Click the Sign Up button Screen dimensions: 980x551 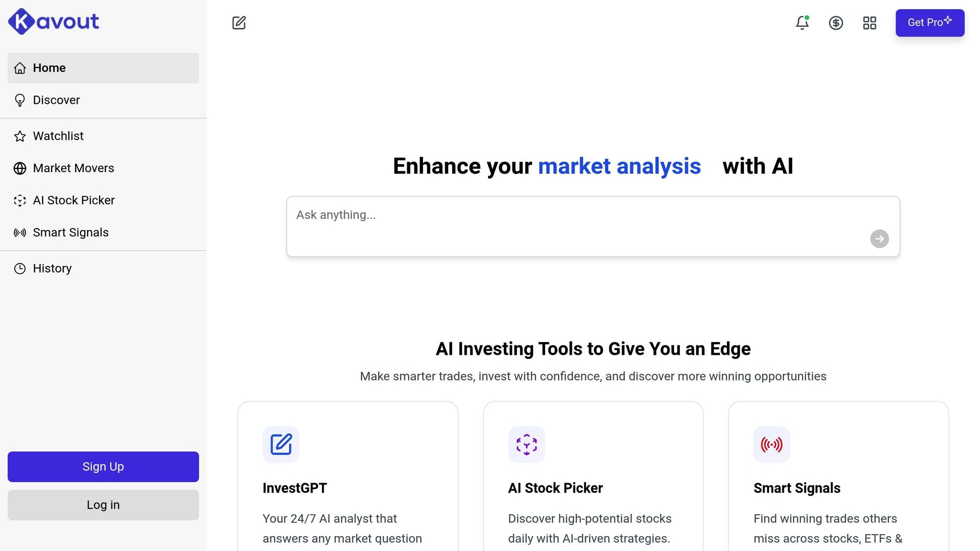103,467
